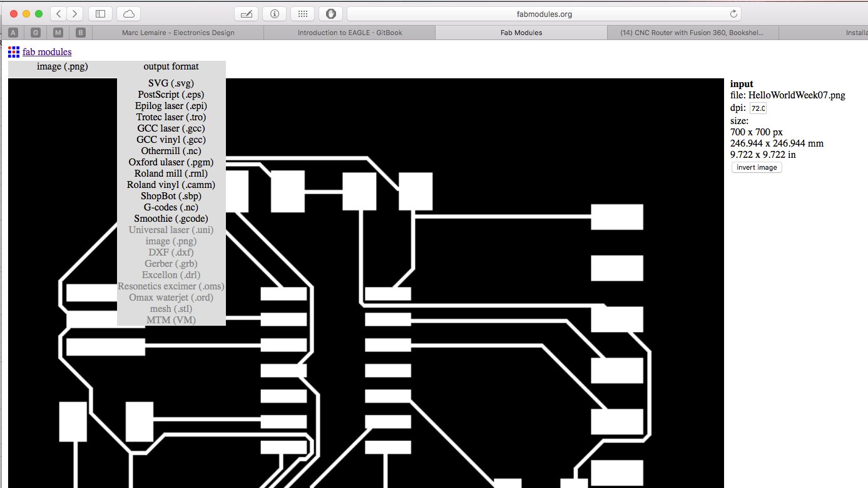Choose GCC vinyl (.gcc) output

[171, 140]
